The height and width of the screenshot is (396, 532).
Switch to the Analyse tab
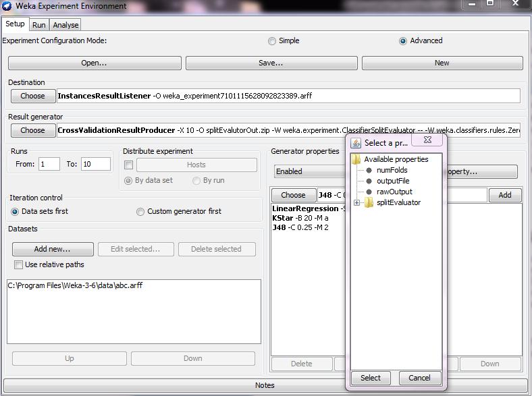pyautogui.click(x=65, y=25)
